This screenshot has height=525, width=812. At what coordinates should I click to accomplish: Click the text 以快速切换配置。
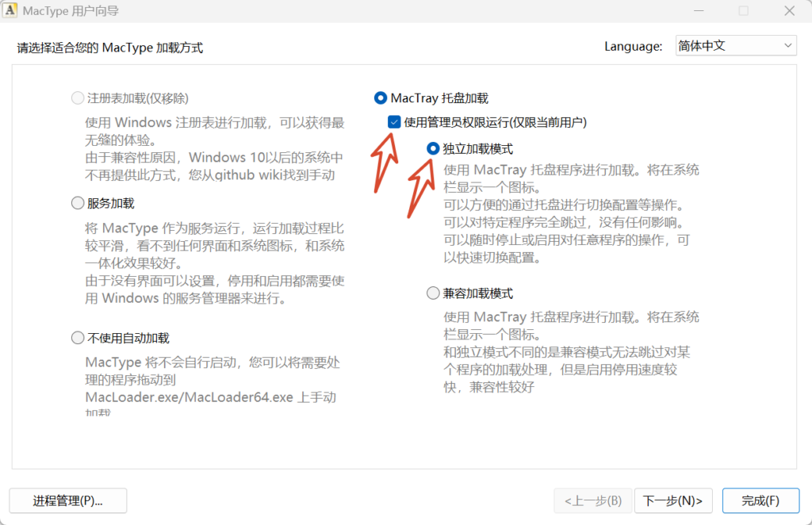click(492, 257)
